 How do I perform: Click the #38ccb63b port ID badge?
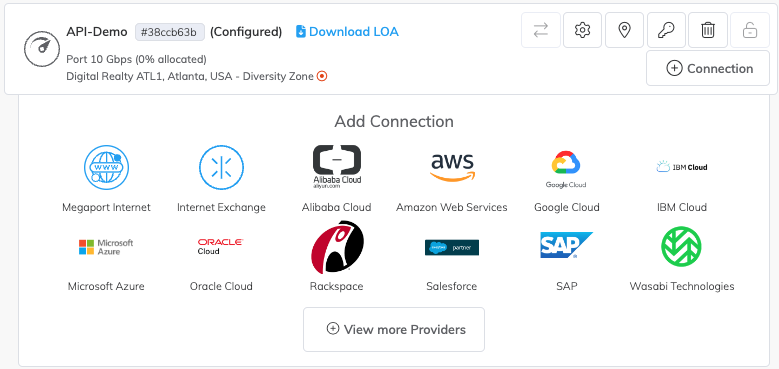coord(170,32)
